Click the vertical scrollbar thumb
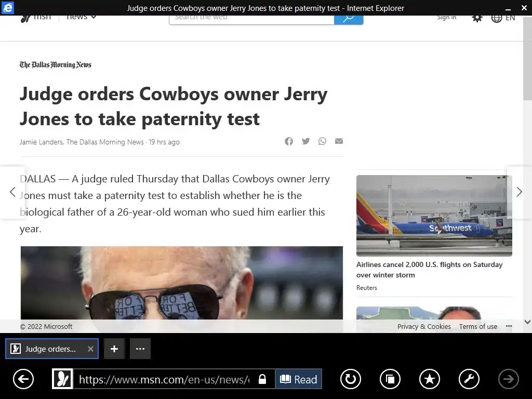 click(527, 58)
